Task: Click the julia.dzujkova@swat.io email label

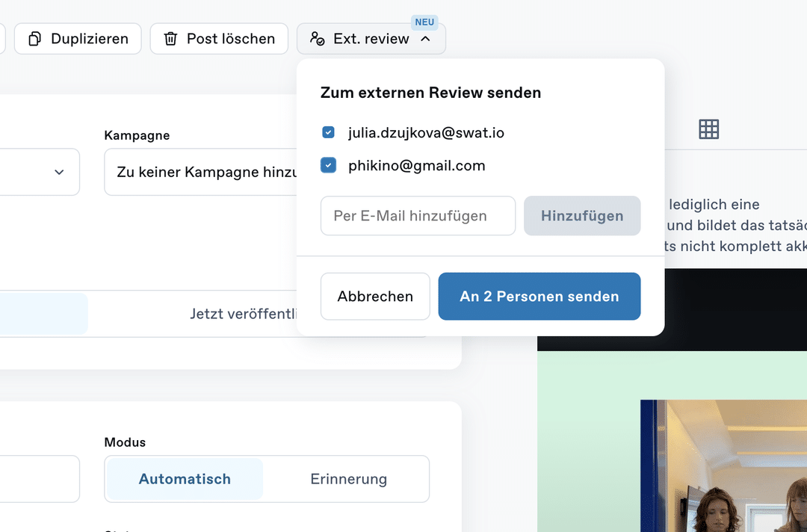Action: [426, 133]
